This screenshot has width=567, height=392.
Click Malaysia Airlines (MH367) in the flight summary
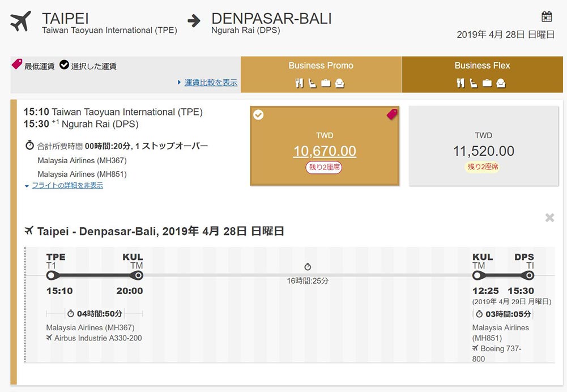tap(82, 160)
